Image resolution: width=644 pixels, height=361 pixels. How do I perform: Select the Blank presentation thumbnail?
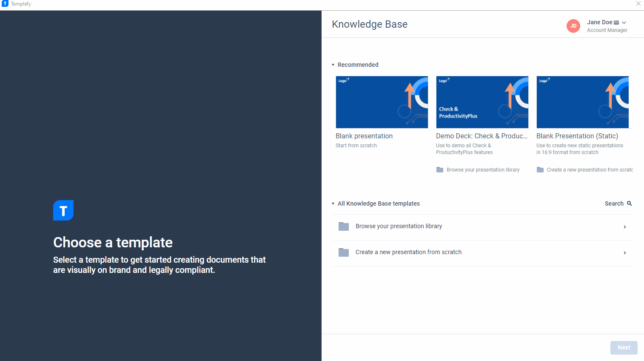point(382,102)
